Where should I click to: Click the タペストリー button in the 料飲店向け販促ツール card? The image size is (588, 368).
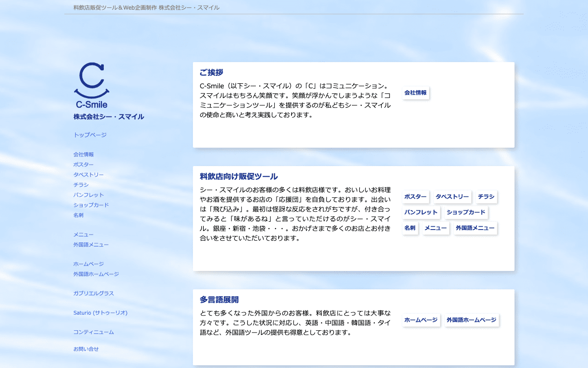(452, 197)
